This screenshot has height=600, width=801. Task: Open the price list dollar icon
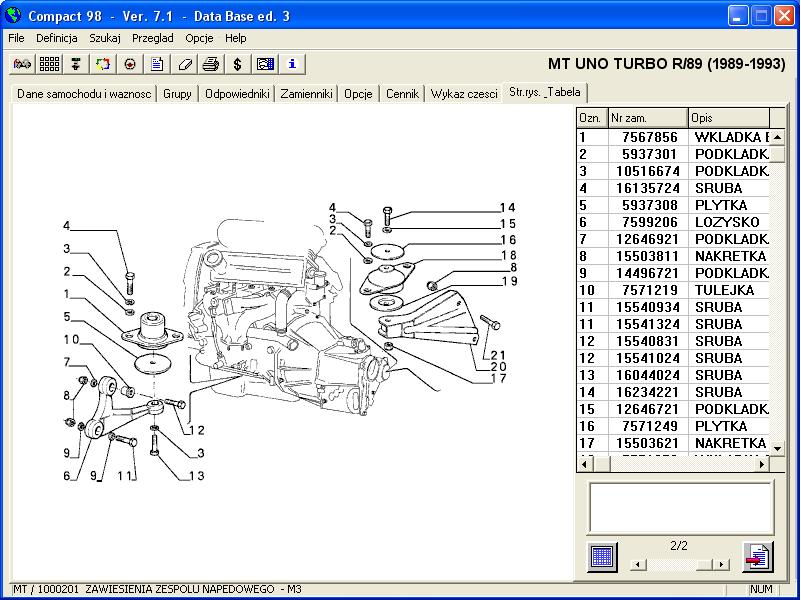pos(237,64)
